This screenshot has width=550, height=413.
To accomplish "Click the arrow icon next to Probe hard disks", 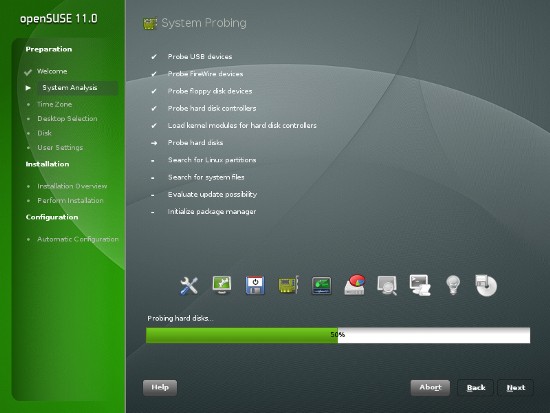I will point(154,143).
